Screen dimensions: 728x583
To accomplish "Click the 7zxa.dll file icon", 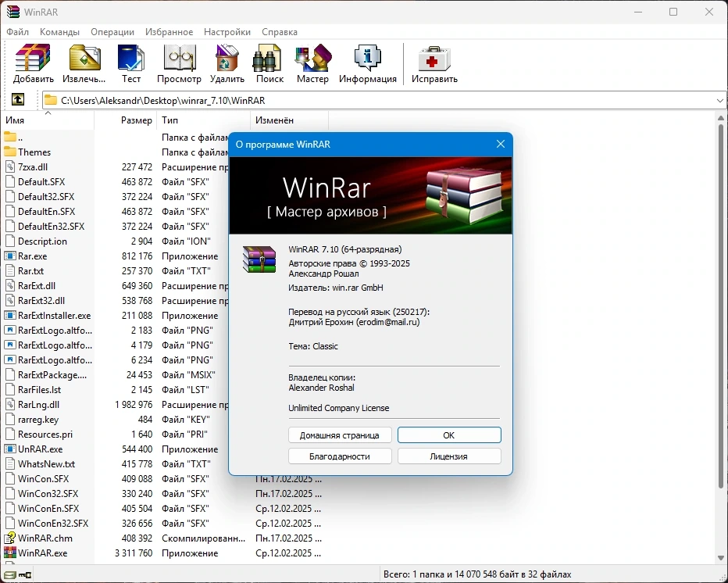I will [9, 166].
